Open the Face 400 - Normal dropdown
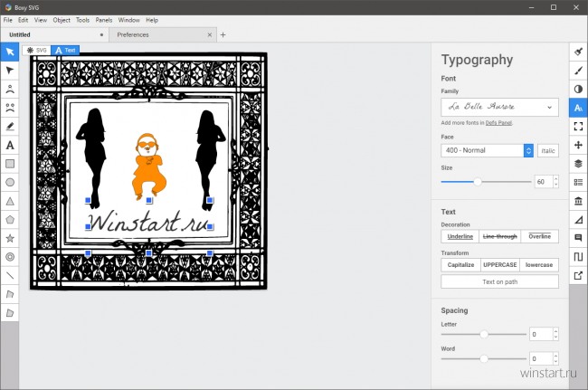The width and height of the screenshot is (588, 390). pos(487,151)
